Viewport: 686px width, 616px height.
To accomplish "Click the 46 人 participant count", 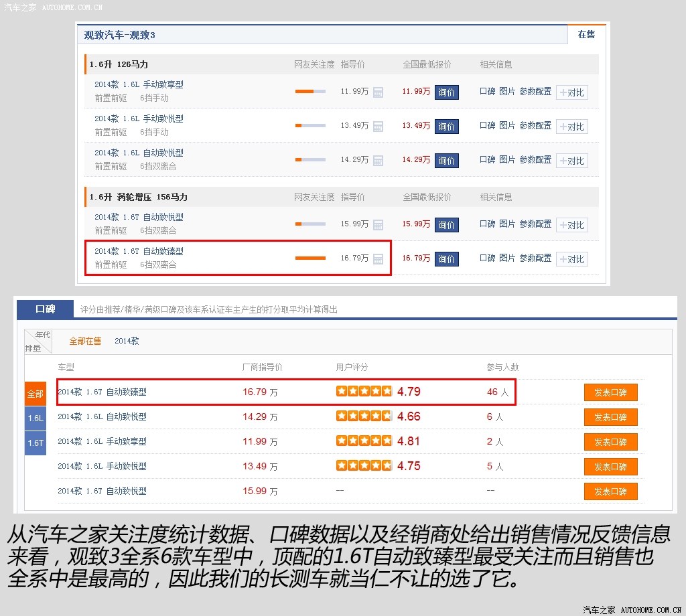I will pyautogui.click(x=498, y=392).
